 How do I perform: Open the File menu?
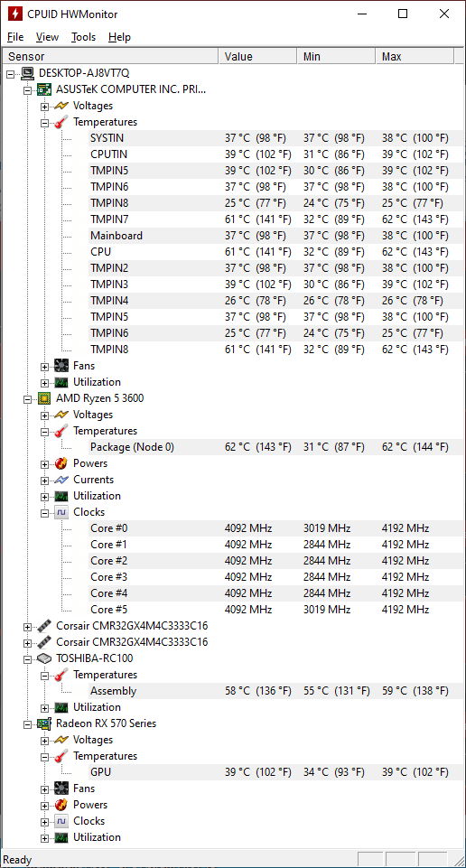pyautogui.click(x=15, y=37)
